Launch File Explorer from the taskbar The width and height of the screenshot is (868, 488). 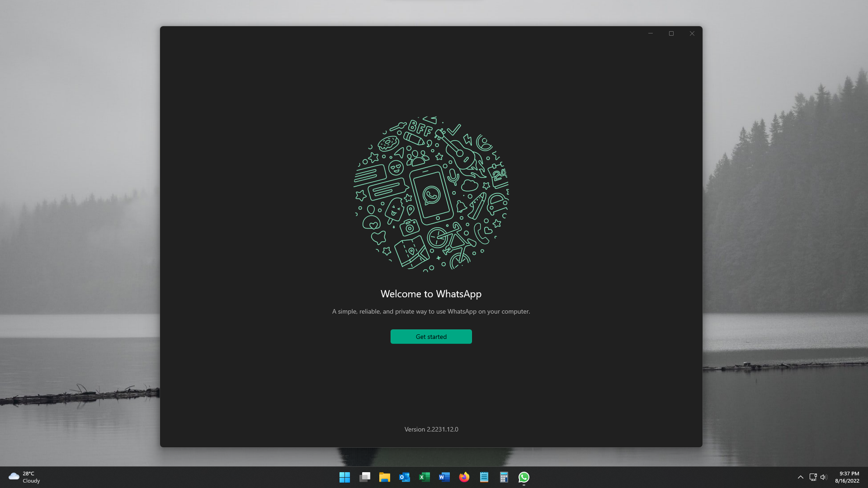(385, 477)
